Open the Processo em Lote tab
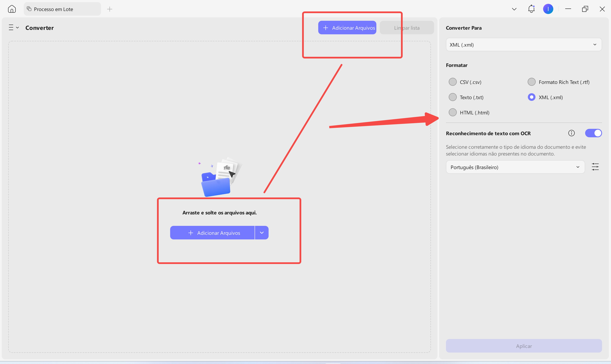The height and width of the screenshot is (364, 611). tap(62, 9)
